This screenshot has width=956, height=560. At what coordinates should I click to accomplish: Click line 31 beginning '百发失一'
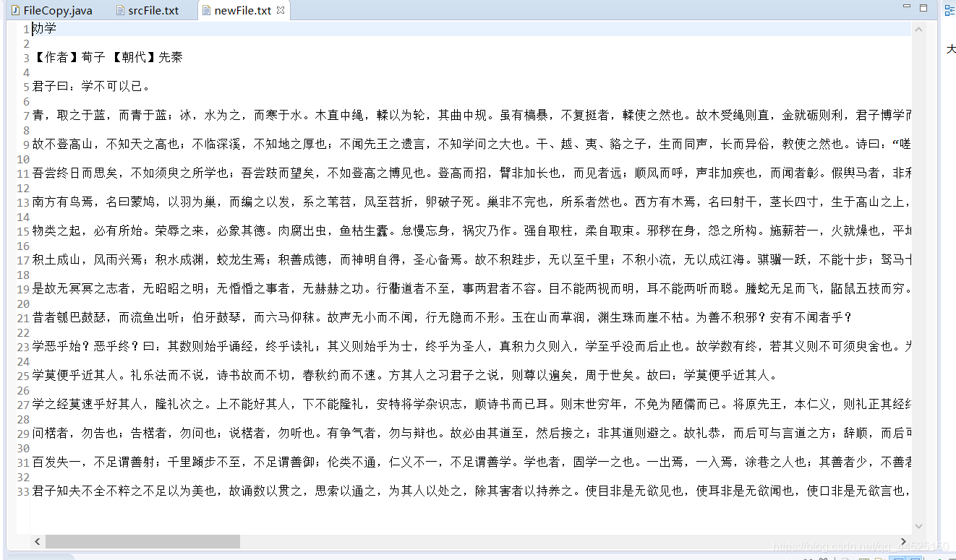tap(471, 462)
